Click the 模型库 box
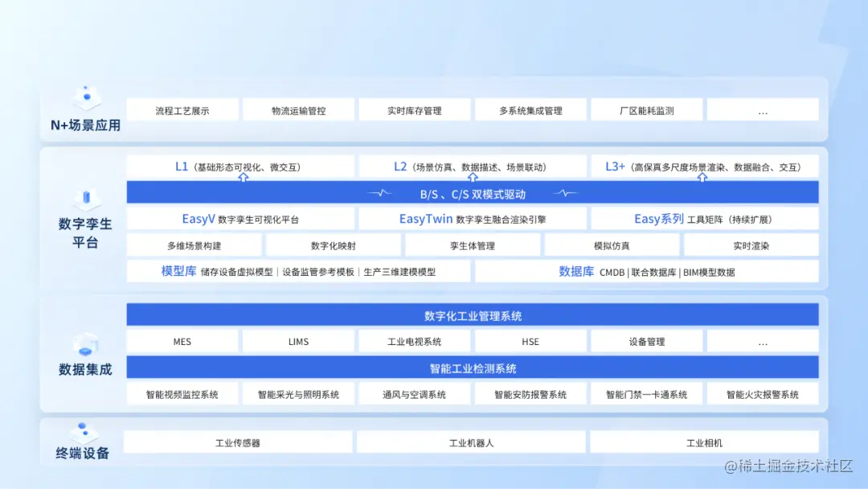Image resolution: width=868 pixels, height=489 pixels. pyautogui.click(x=298, y=271)
